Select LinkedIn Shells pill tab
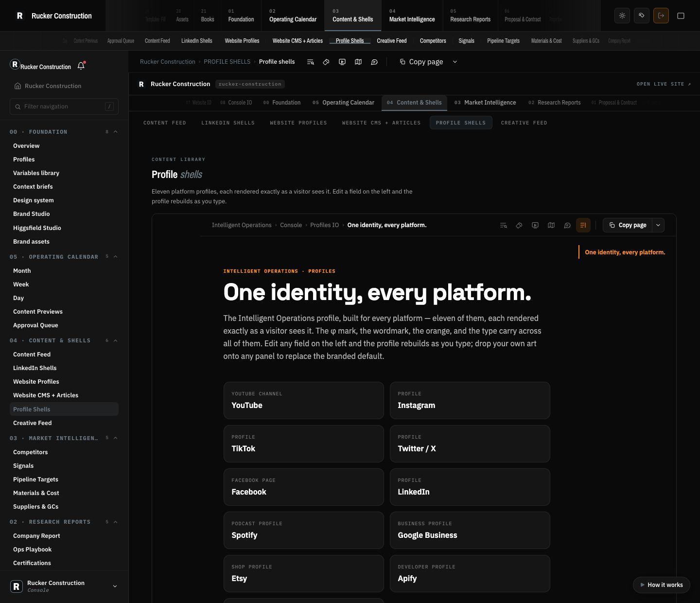The height and width of the screenshot is (603, 700). click(x=228, y=123)
